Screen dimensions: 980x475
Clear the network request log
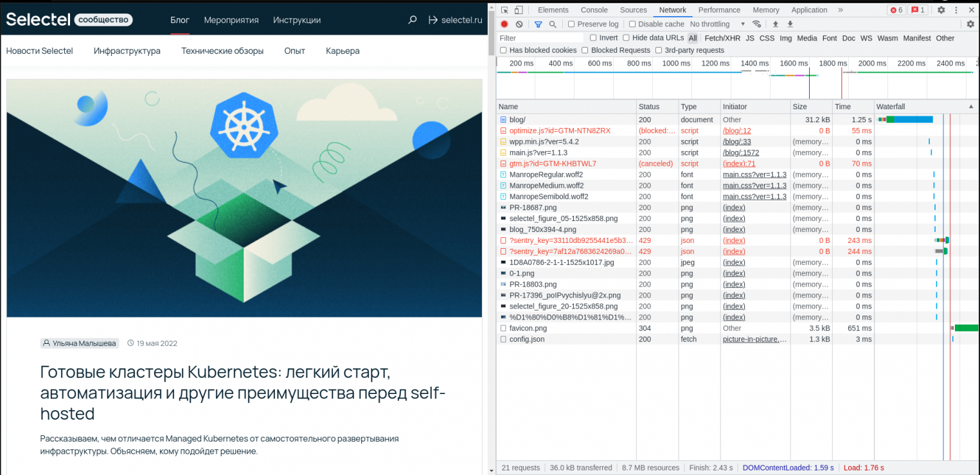pos(519,24)
